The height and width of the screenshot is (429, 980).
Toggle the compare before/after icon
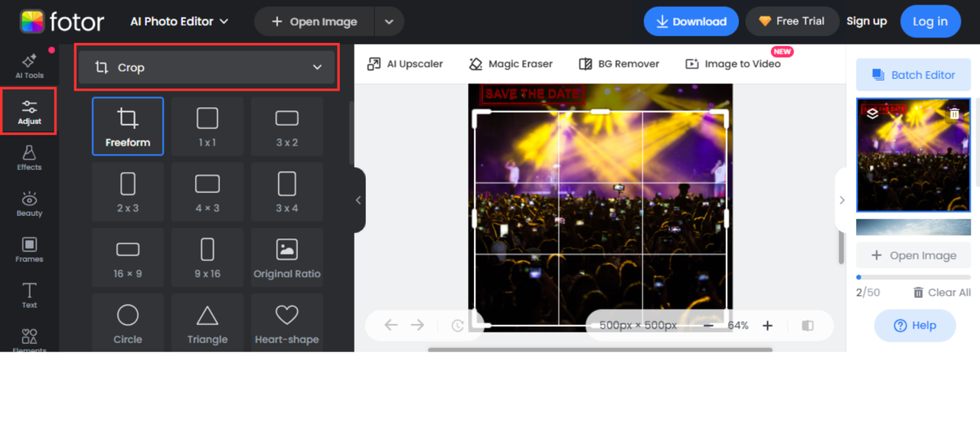808,326
